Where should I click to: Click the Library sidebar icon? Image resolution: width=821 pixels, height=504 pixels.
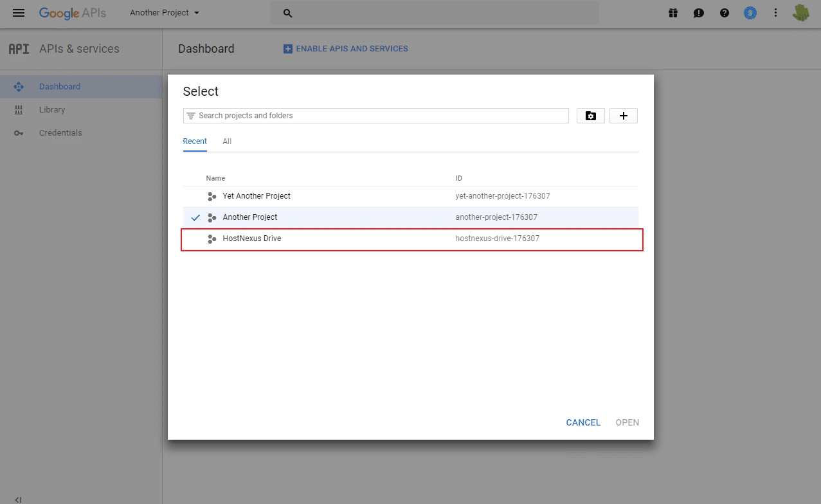[x=19, y=110]
